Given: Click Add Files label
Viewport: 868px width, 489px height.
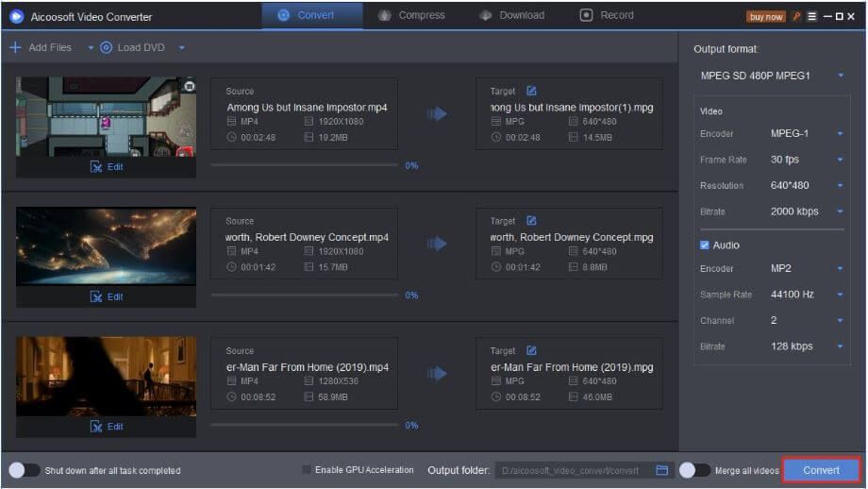Looking at the screenshot, I should click(50, 47).
